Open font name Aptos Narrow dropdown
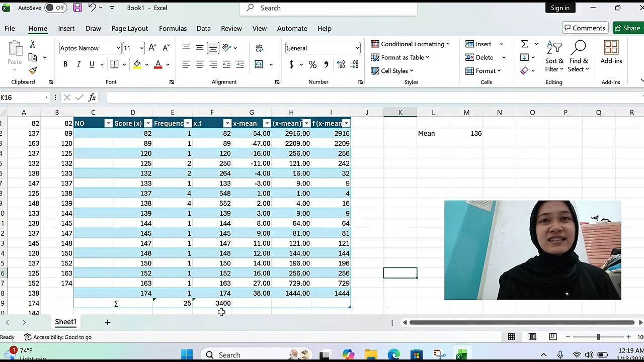The width and height of the screenshot is (644, 362). point(118,48)
